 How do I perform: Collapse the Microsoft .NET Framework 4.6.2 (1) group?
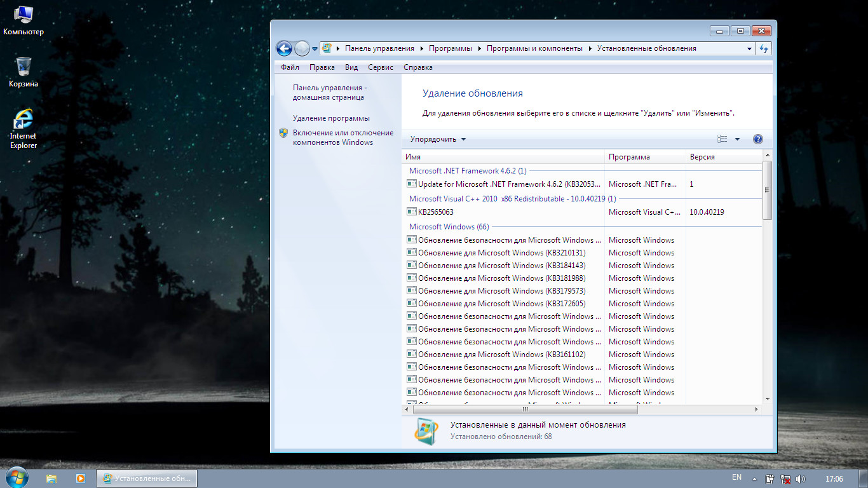(467, 171)
